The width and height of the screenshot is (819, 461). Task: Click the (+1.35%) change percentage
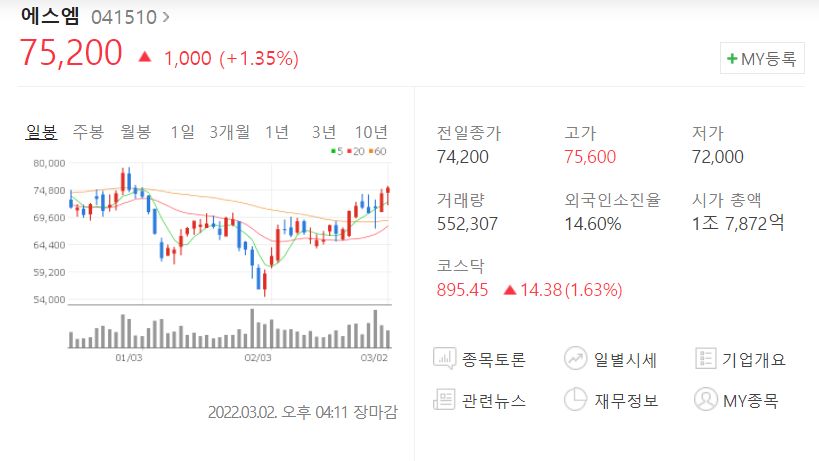(259, 58)
